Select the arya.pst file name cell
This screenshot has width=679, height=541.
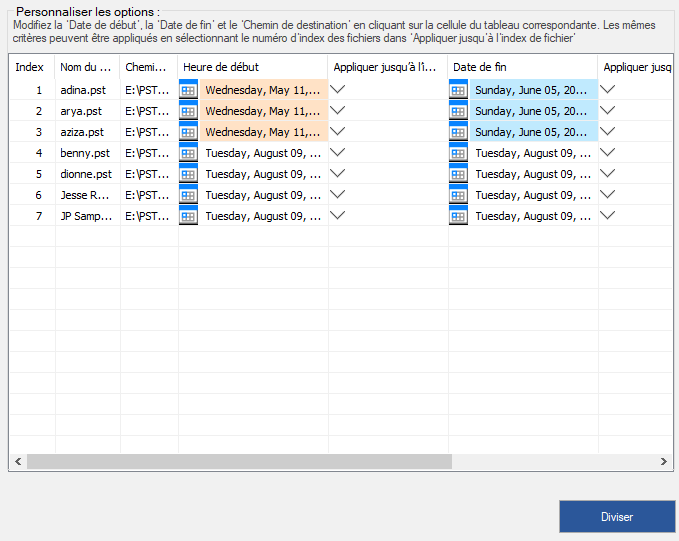click(87, 111)
